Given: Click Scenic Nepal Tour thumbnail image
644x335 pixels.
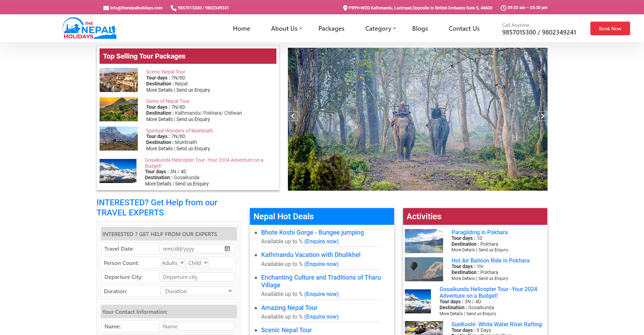Looking at the screenshot, I should coord(119,80).
